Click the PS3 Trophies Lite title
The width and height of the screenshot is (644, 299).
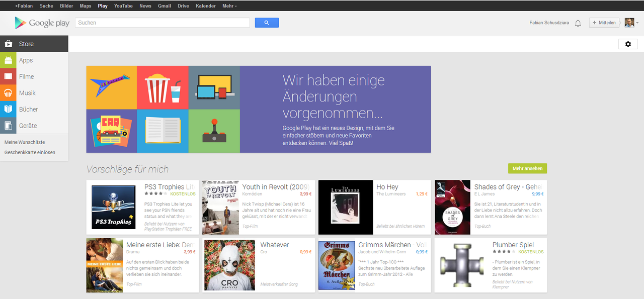pyautogui.click(x=169, y=187)
